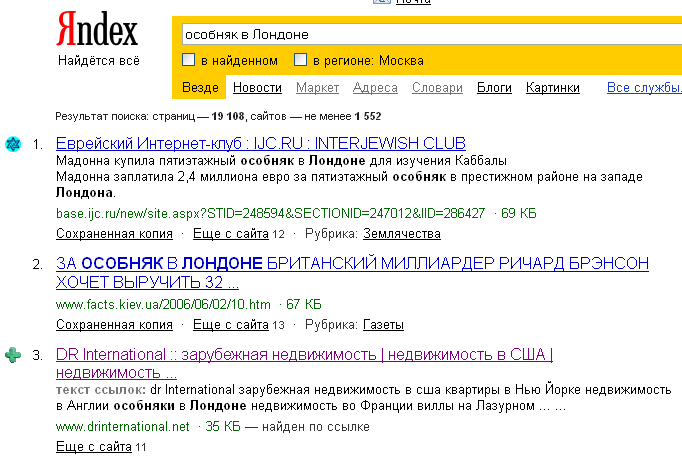This screenshot has width=682, height=468.
Task: Open the 'Маркет' tab
Action: (x=318, y=87)
